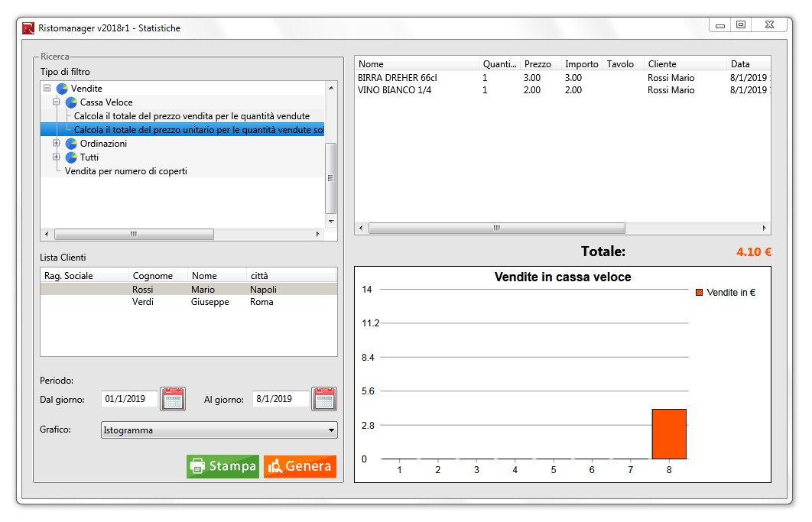The width and height of the screenshot is (812, 522).
Task: Select the client row Verdi Giuseppe
Action: pos(188,302)
